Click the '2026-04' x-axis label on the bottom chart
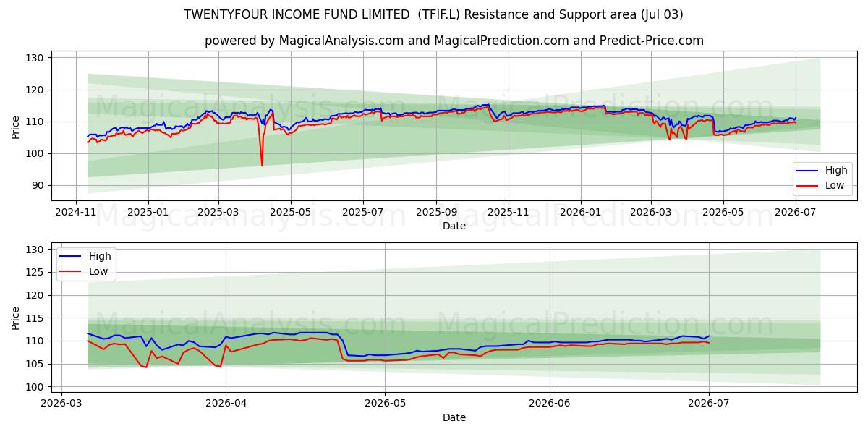The width and height of the screenshot is (868, 434). tap(226, 404)
